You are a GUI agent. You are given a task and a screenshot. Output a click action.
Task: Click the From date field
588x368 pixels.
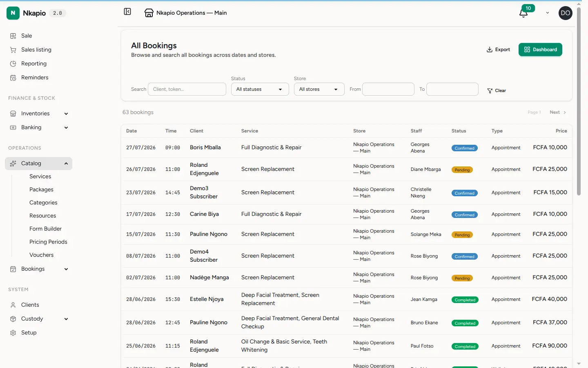388,89
